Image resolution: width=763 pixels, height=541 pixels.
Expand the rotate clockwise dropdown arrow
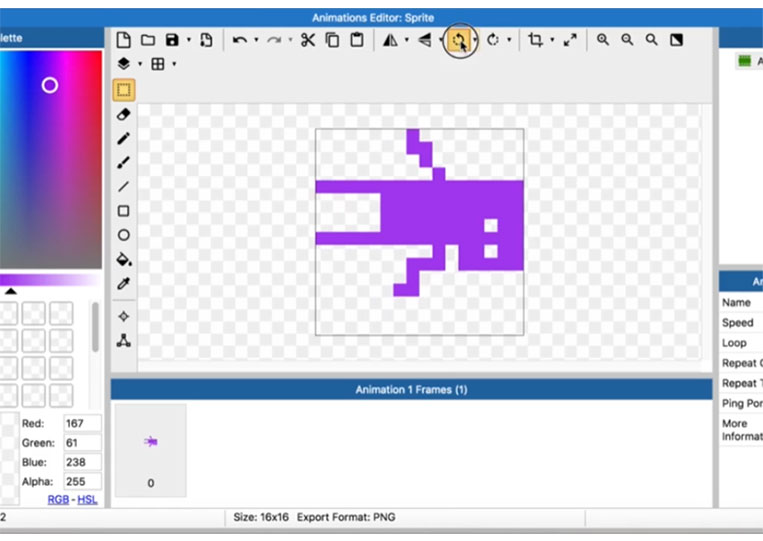pos(509,40)
